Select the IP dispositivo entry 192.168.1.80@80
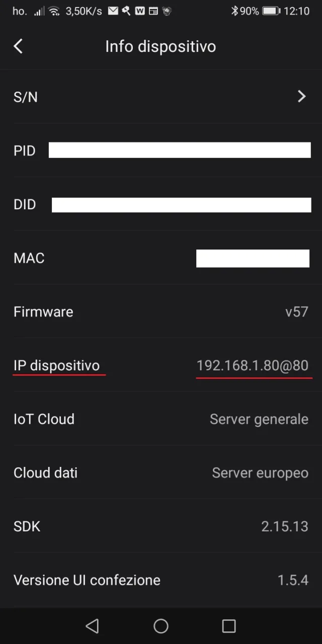The image size is (322, 644). point(254,365)
